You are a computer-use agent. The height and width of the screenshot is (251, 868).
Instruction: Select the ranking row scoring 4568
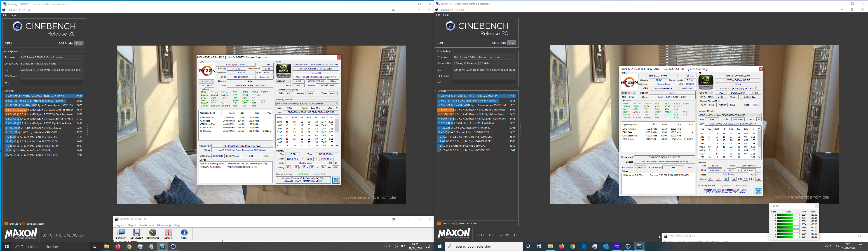(x=43, y=114)
